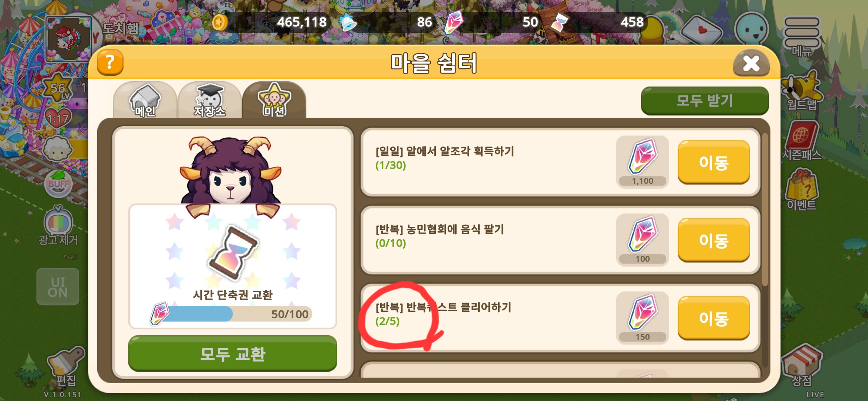This screenshot has width=868, height=401.
Task: Open the 시즌패스 passport icon
Action: pyautogui.click(x=802, y=141)
